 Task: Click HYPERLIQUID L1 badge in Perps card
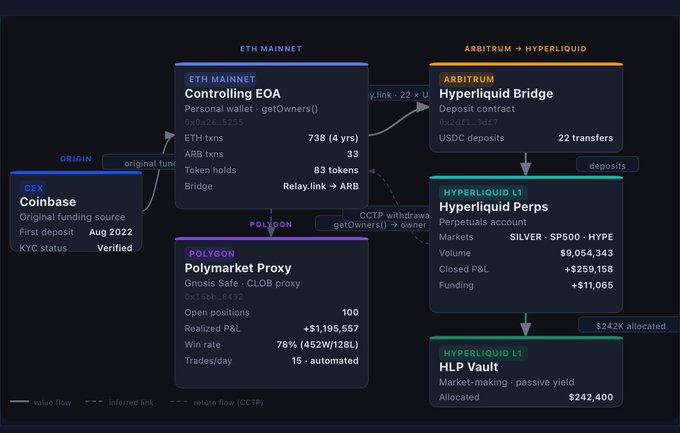pyautogui.click(x=483, y=193)
